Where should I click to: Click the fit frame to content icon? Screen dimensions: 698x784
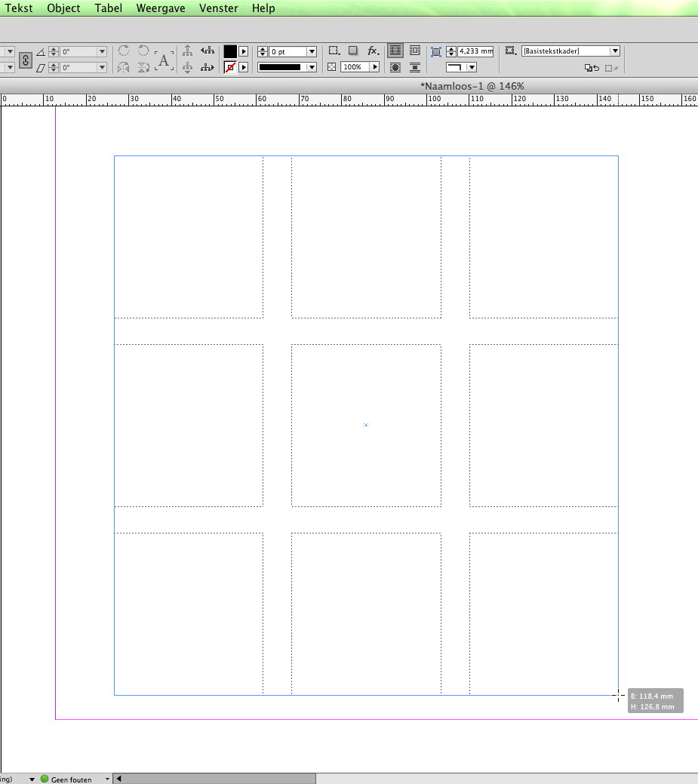click(436, 52)
